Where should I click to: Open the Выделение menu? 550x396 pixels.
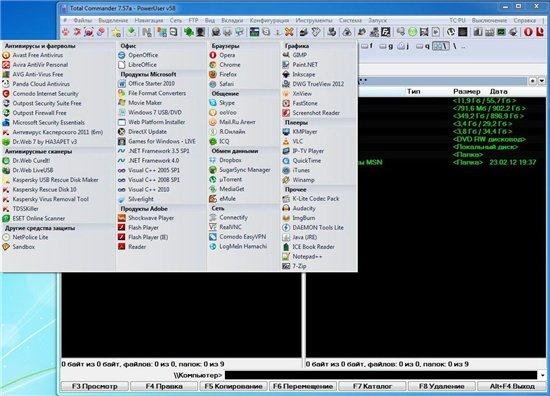pyautogui.click(x=113, y=21)
